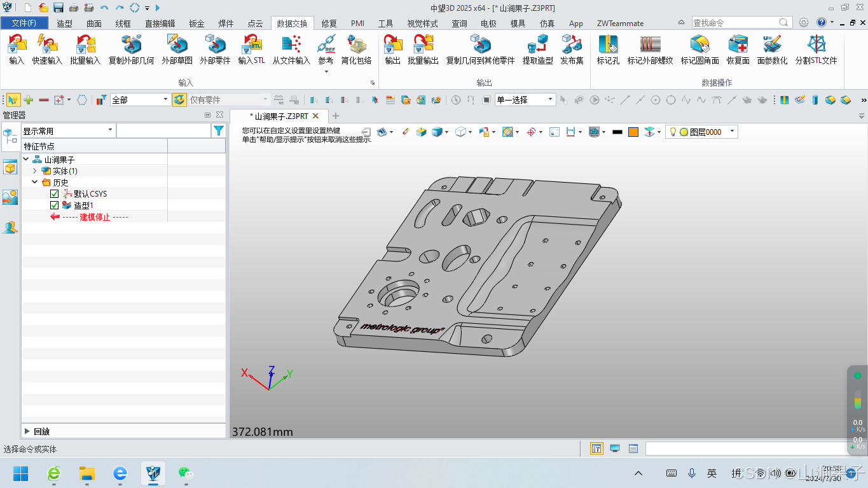
Task: Click the black color swatch in view toolbar
Action: click(x=617, y=132)
